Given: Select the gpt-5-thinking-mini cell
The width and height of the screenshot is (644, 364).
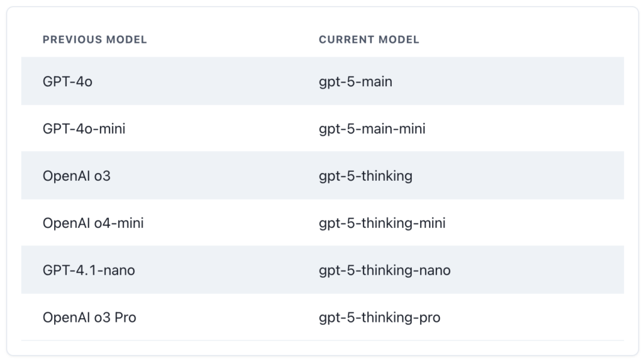Looking at the screenshot, I should pos(382,223).
